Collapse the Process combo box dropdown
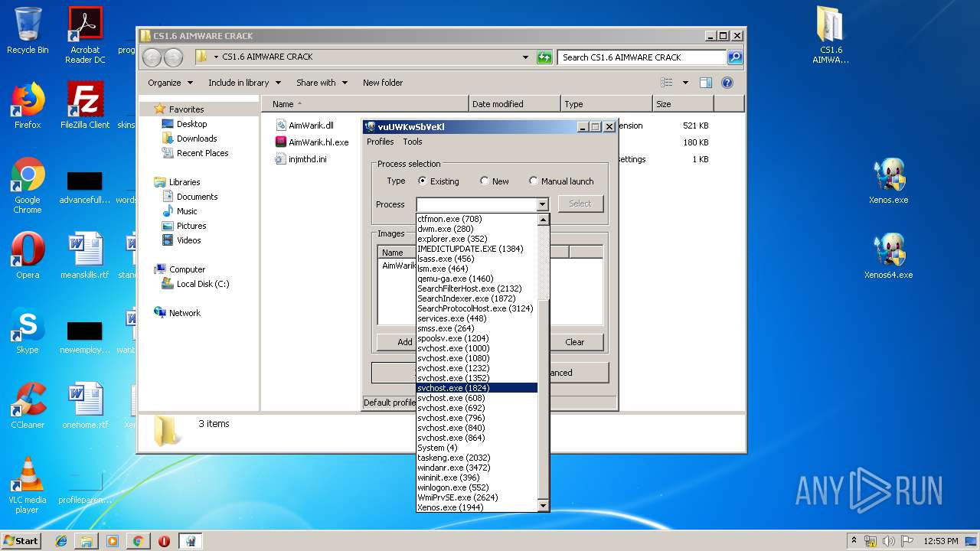This screenshot has height=551, width=980. pos(542,204)
